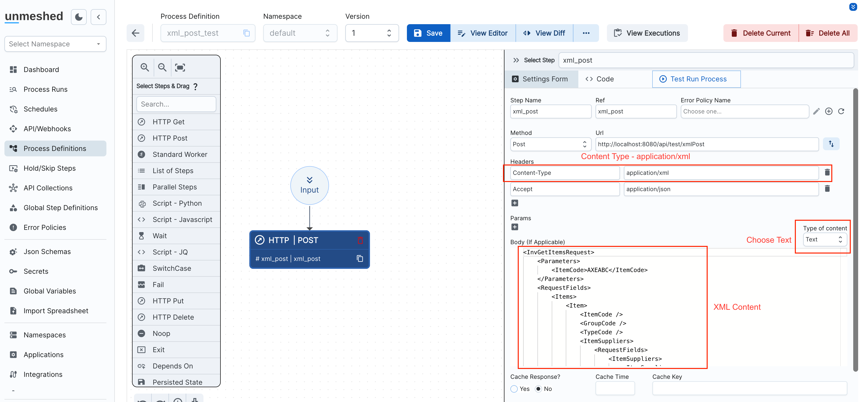Click the Save button
868x402 pixels.
coord(428,33)
